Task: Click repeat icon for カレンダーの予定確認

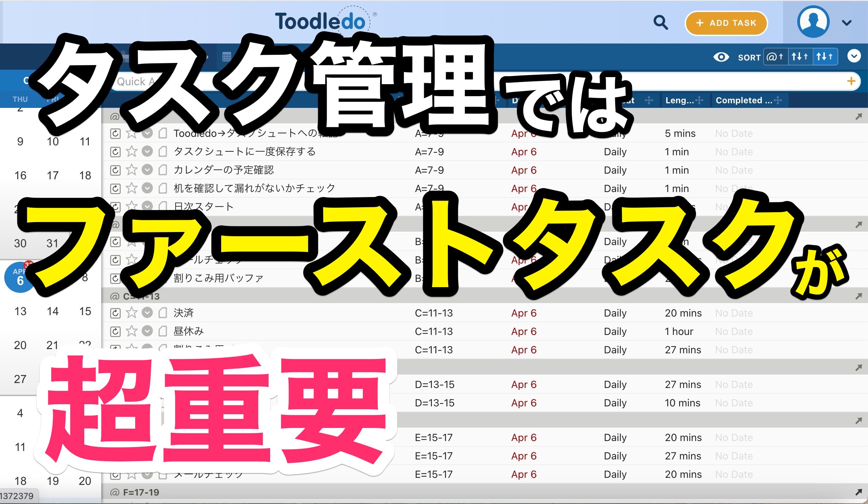Action: [115, 170]
